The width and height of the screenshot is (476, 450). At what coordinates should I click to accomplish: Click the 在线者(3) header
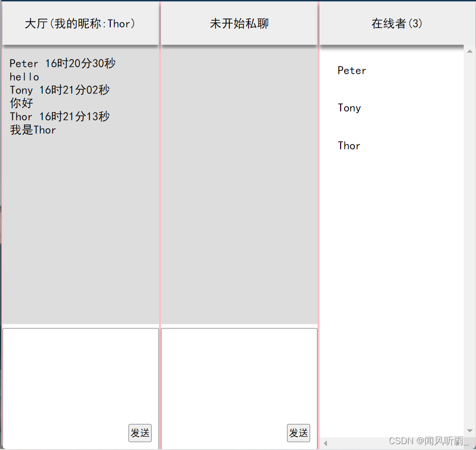pyautogui.click(x=397, y=23)
